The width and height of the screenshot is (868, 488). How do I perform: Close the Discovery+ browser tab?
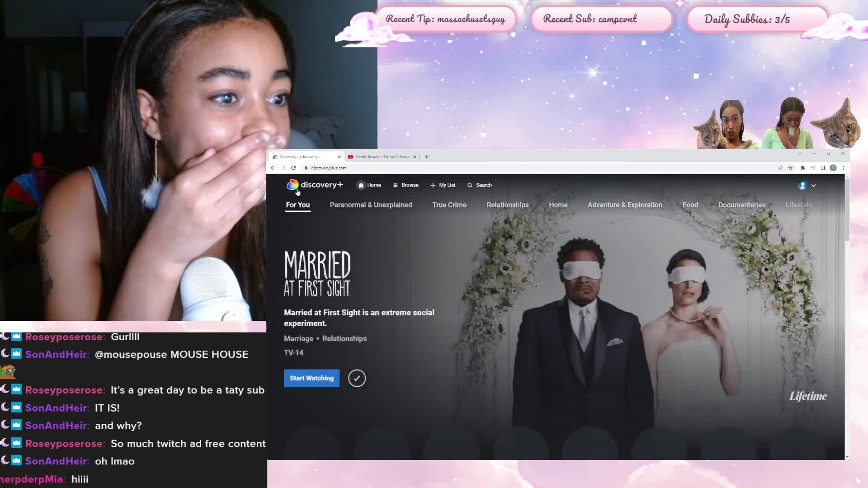coord(339,157)
